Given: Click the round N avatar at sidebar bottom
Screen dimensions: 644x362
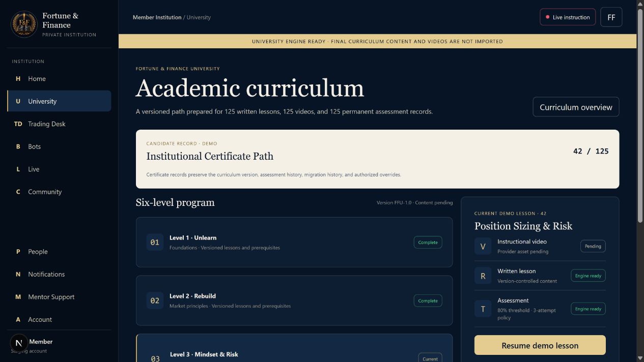Looking at the screenshot, I should 19,343.
